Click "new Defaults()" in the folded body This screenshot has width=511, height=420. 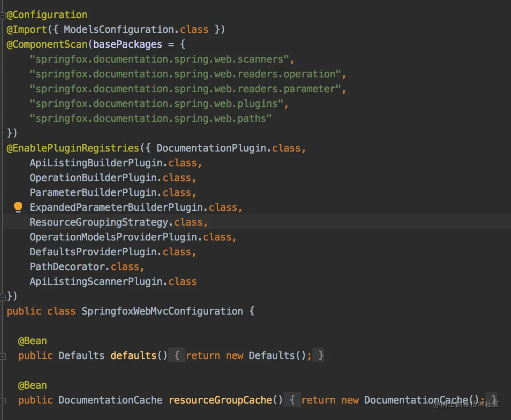tap(266, 356)
